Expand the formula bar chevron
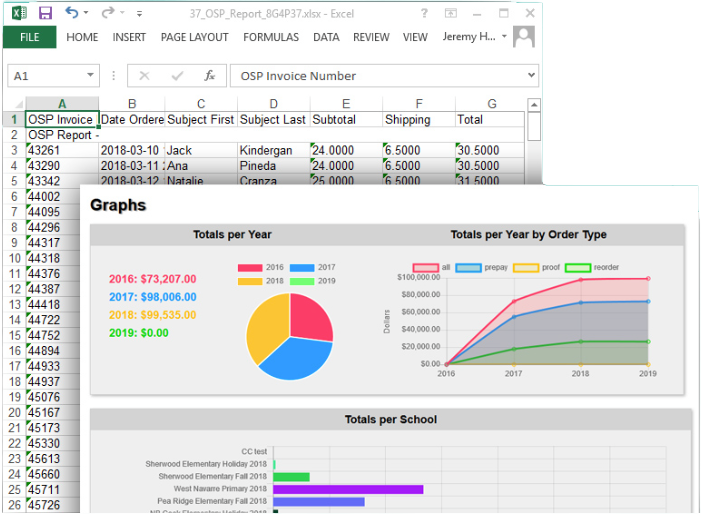703x517 pixels. pyautogui.click(x=531, y=75)
